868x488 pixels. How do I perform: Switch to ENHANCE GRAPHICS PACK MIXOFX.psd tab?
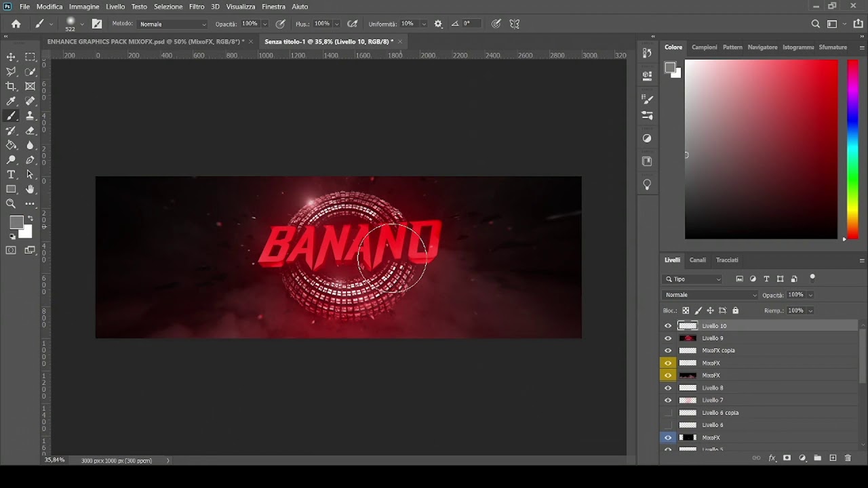[145, 41]
